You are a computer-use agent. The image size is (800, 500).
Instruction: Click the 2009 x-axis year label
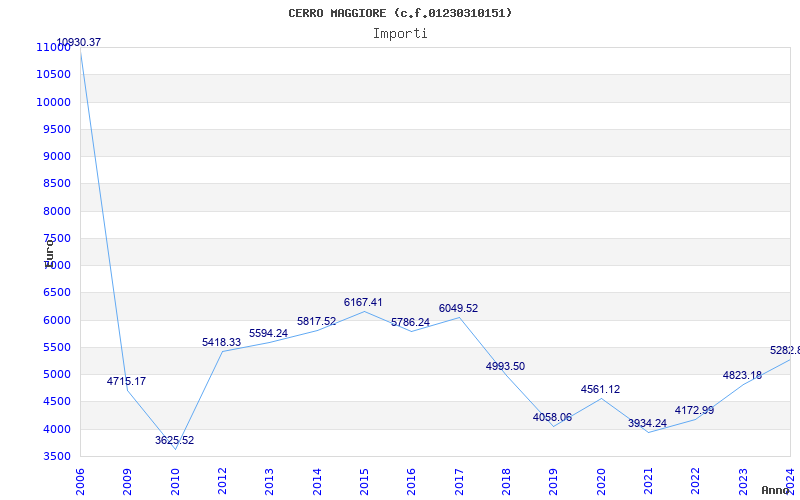[128, 482]
